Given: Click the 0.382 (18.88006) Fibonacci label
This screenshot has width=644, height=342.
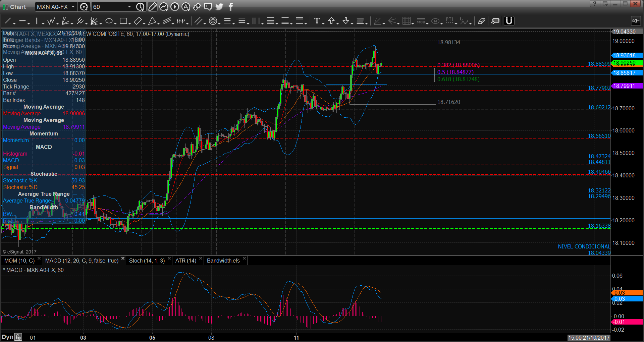Looking at the screenshot, I should 459,65.
